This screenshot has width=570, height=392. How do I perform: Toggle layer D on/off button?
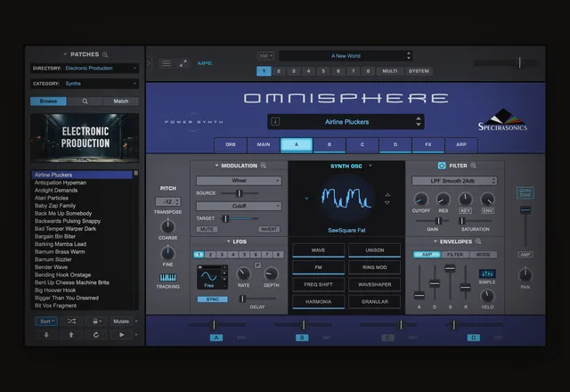point(473,338)
